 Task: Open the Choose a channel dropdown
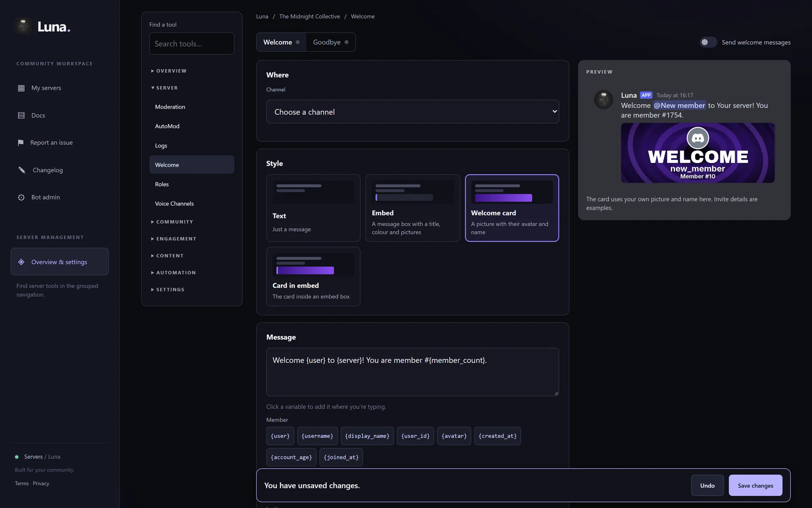(413, 112)
